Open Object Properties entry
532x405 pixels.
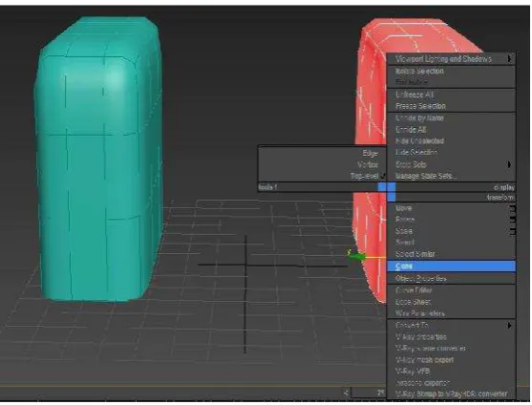[421, 279]
